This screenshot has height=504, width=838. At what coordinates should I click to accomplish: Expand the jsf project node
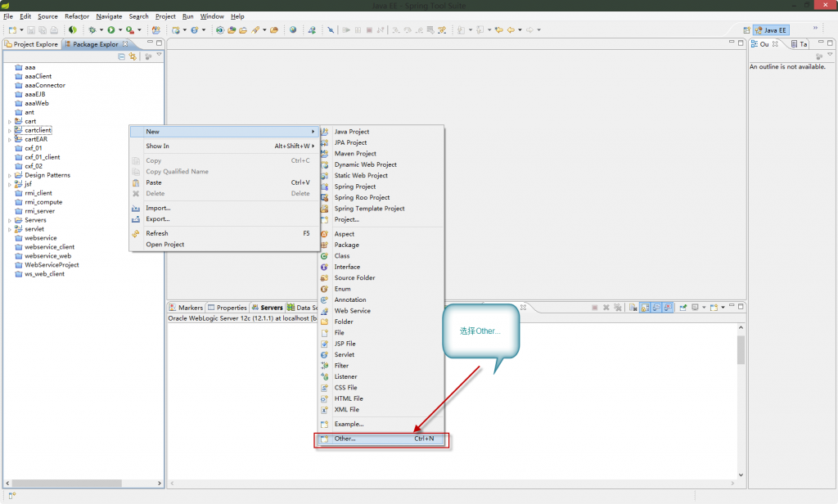click(x=10, y=184)
